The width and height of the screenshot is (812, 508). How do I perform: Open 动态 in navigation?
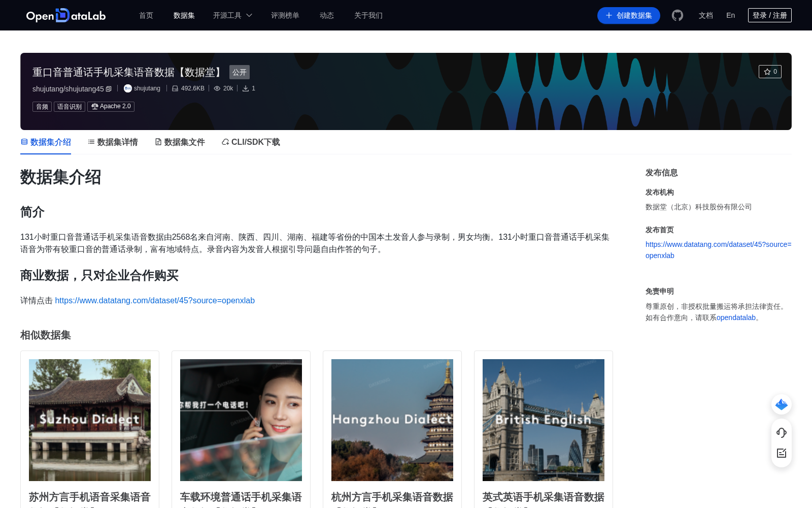pyautogui.click(x=327, y=15)
